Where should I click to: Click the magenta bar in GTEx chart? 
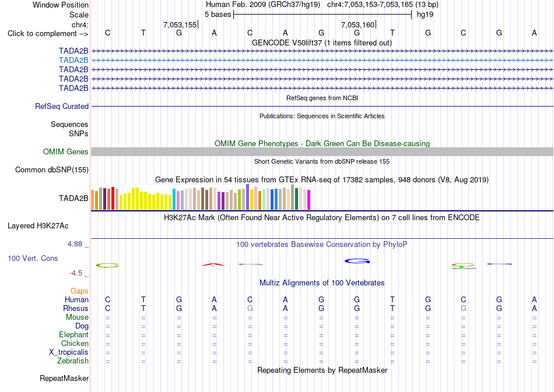[x=309, y=200]
